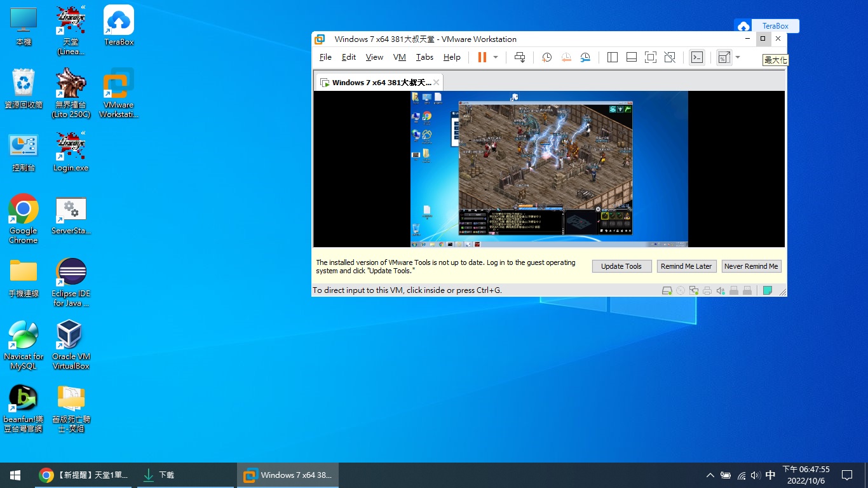The width and height of the screenshot is (868, 488).
Task: Select the 資源回收筒 recycle bin icon
Action: point(24,89)
